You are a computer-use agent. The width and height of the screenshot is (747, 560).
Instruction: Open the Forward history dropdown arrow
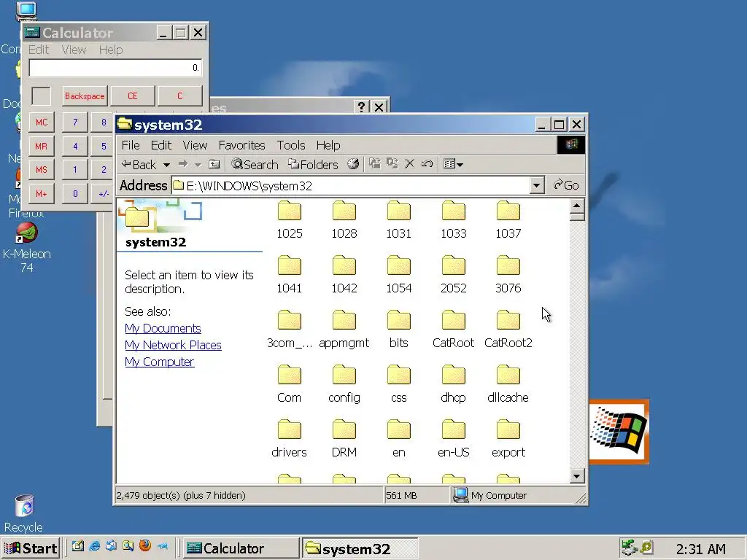coord(198,165)
